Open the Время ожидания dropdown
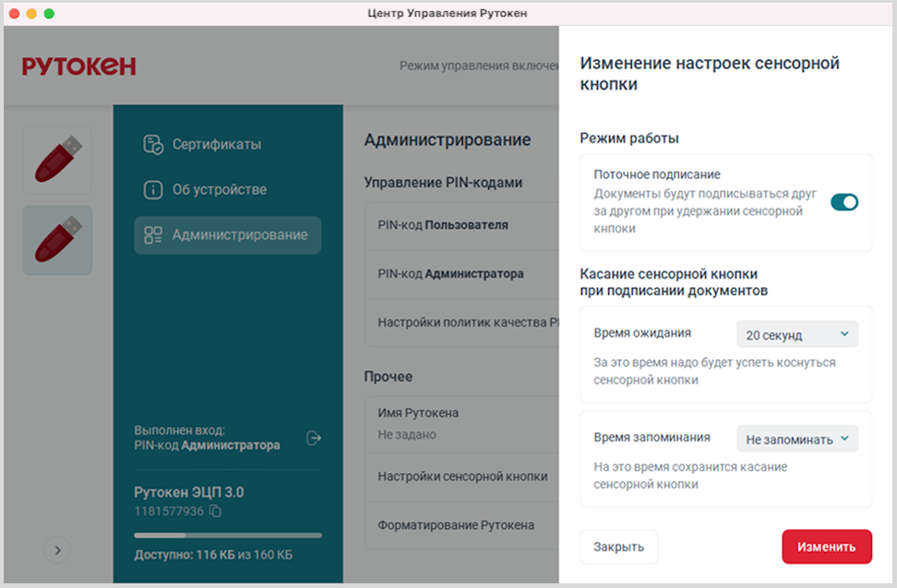 pyautogui.click(x=797, y=335)
